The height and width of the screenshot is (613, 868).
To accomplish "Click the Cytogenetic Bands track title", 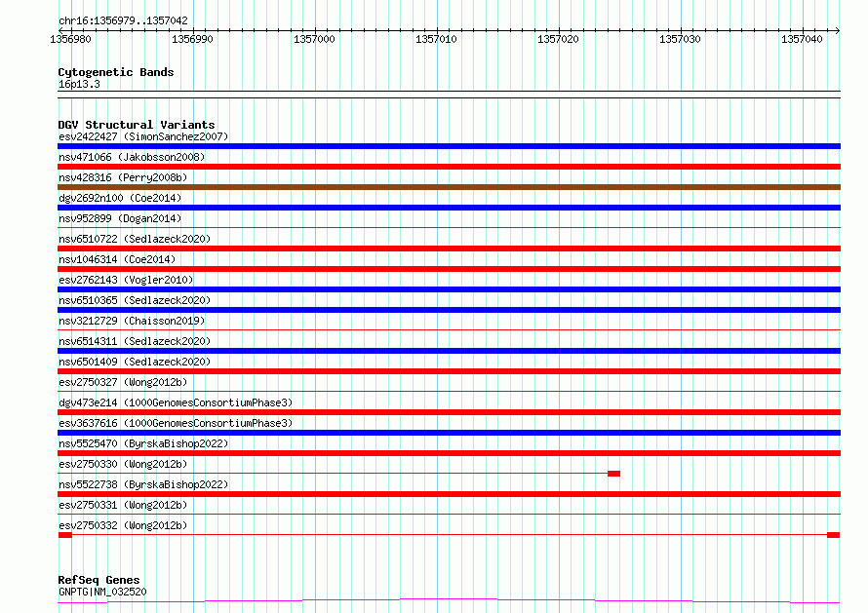I will click(x=116, y=72).
